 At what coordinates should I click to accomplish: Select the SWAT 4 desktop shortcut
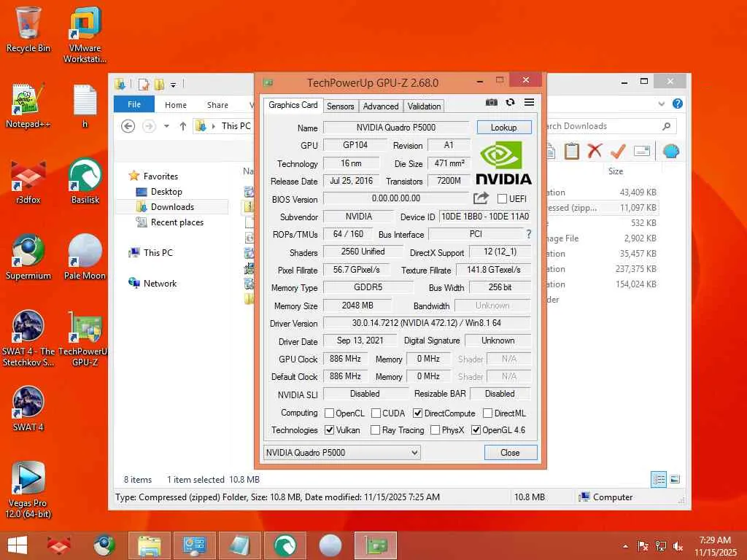(28, 408)
